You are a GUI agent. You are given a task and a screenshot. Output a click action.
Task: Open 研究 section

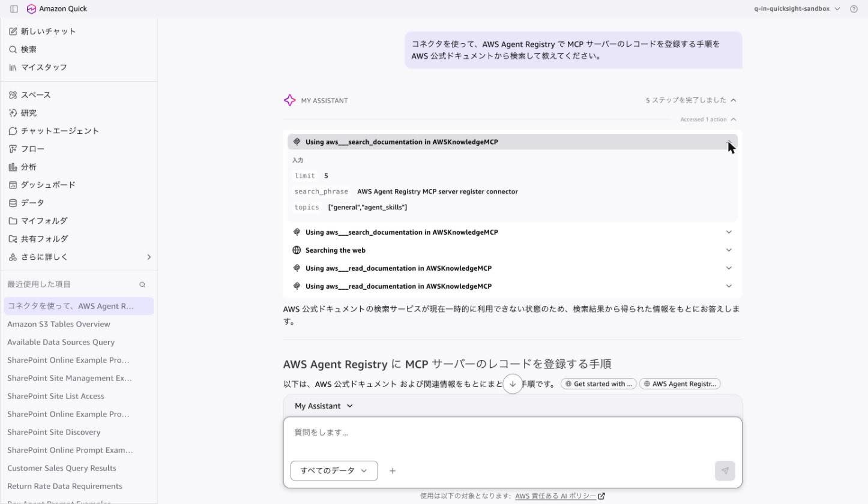coord(23,113)
